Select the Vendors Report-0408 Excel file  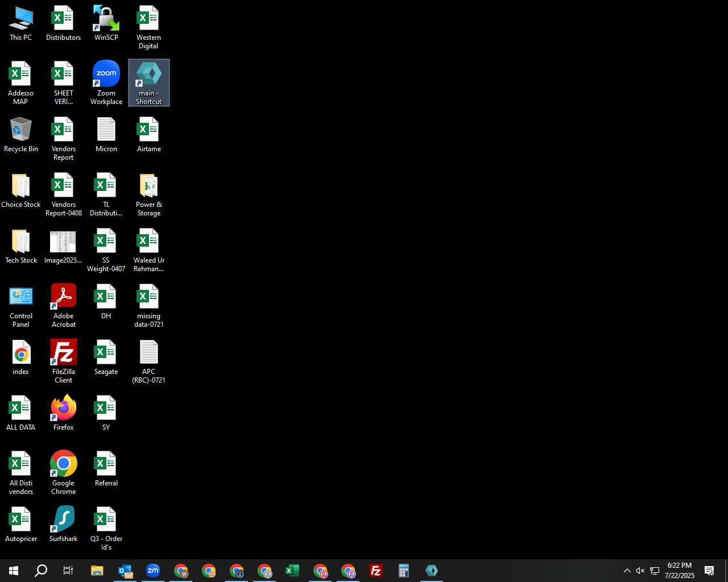point(63,195)
